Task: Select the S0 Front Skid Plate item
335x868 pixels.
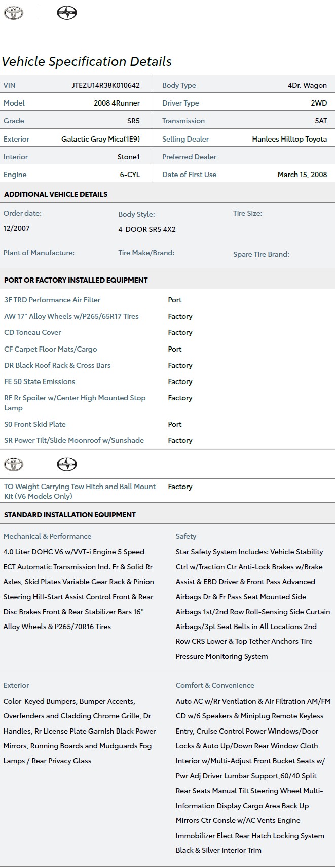Action: 35,424
